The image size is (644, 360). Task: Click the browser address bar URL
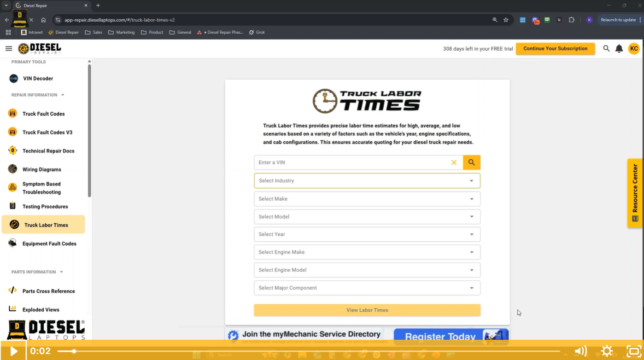pyautogui.click(x=120, y=20)
